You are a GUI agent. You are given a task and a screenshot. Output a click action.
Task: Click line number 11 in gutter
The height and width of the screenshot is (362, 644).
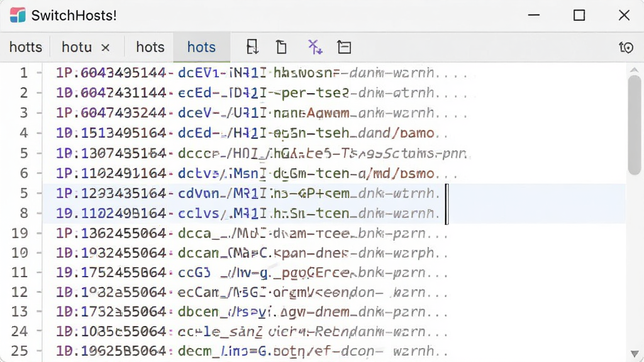19,272
